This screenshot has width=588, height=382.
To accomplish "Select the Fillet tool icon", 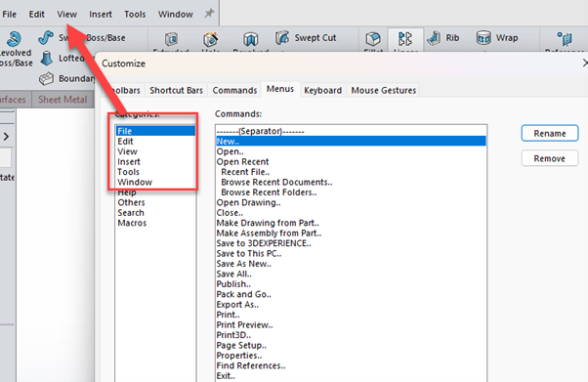I will click(x=373, y=39).
